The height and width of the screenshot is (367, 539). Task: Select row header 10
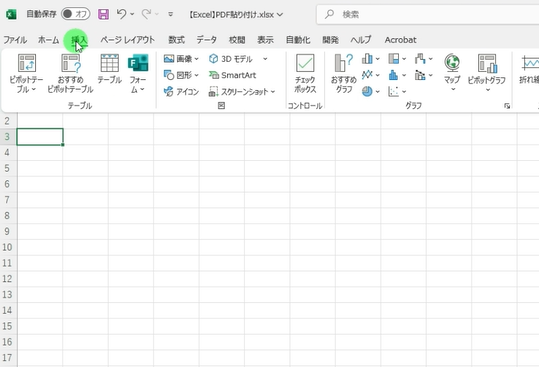pos(7,247)
